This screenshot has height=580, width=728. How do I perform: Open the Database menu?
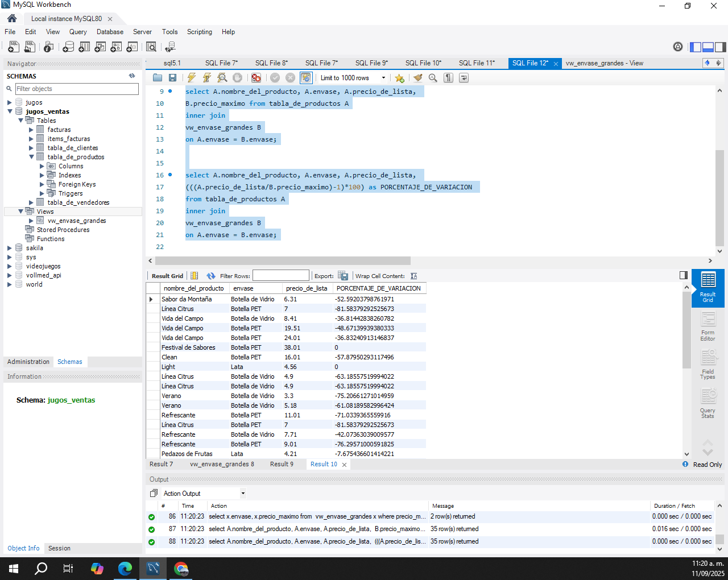click(x=110, y=32)
